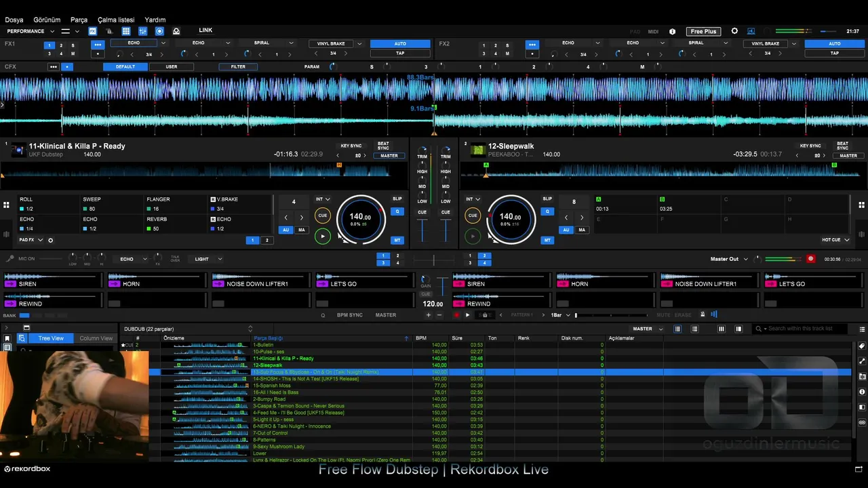Click the sequencer volume bars icon
Image resolution: width=868 pixels, height=488 pixels.
pos(714,314)
